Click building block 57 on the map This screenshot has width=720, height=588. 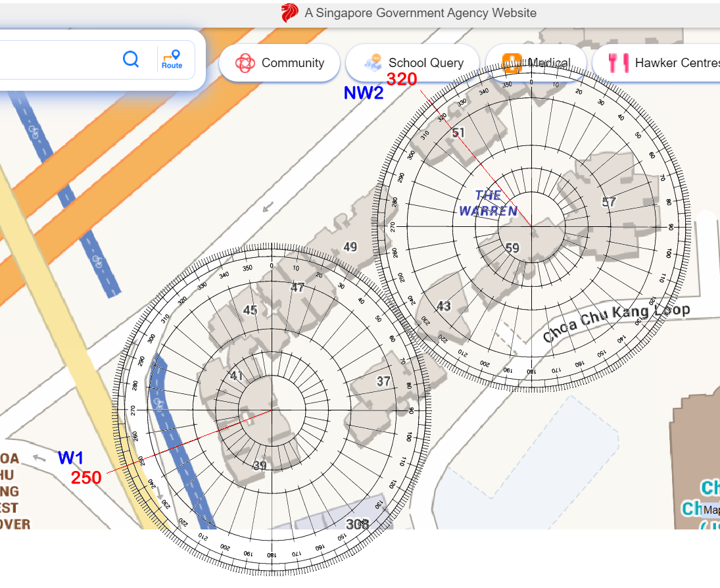tap(609, 202)
